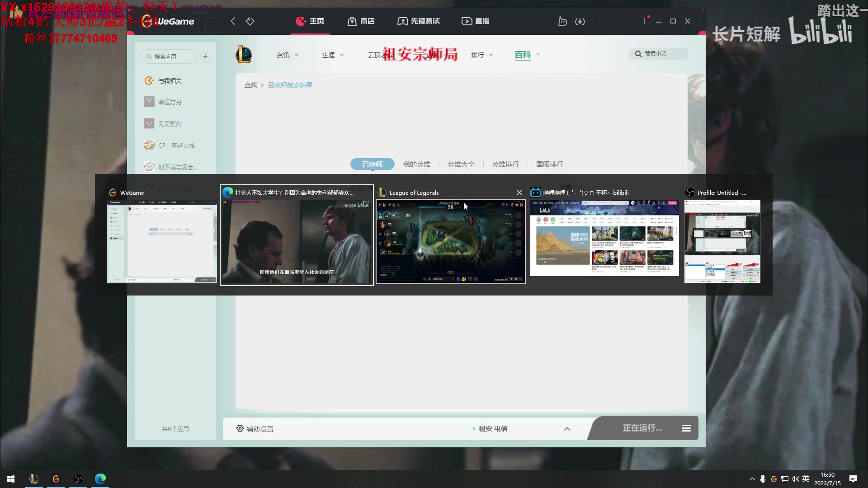Select the 召唤师 tab
This screenshot has width=868, height=488.
pyautogui.click(x=373, y=164)
